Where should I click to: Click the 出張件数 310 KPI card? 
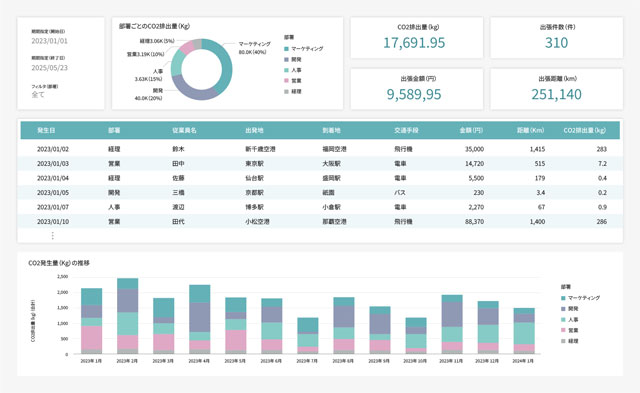click(x=556, y=38)
